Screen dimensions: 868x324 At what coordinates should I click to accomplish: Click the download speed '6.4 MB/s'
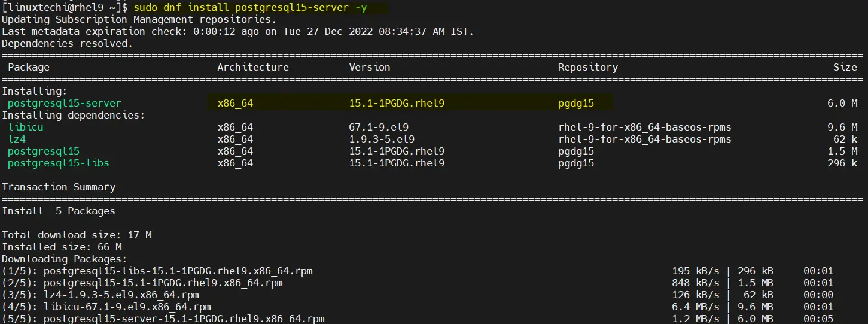click(696, 307)
